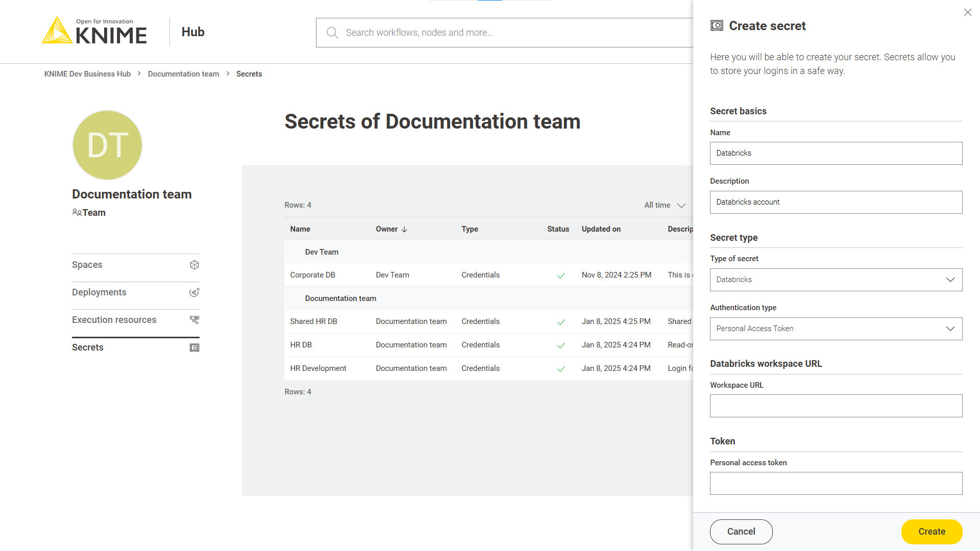Click the Secrets safe icon in sidebar
The width and height of the screenshot is (980, 551).
tap(194, 347)
